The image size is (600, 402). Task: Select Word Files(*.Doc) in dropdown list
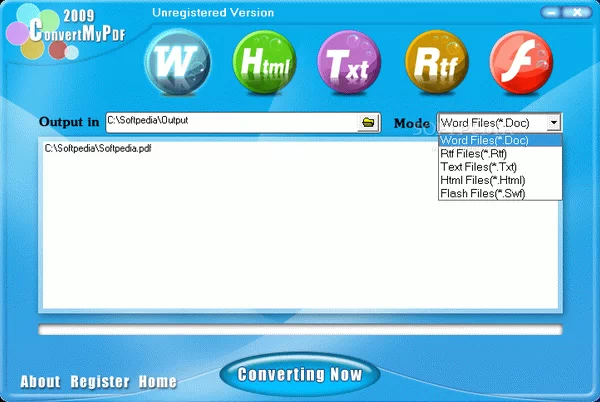(x=500, y=140)
